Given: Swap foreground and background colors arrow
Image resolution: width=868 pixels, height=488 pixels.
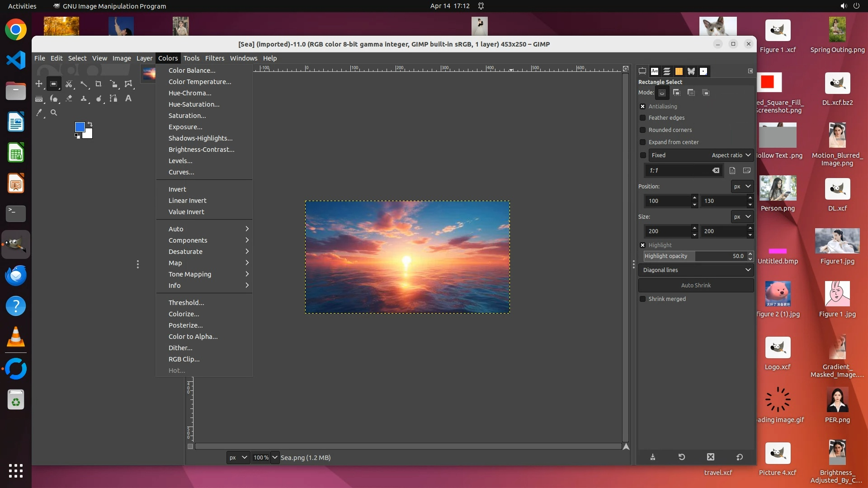Looking at the screenshot, I should point(90,124).
